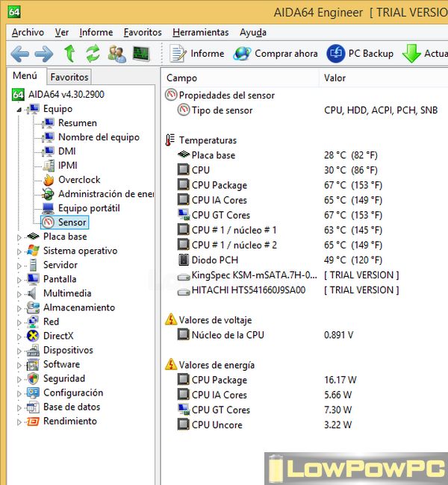Image resolution: width=448 pixels, height=485 pixels.
Task: Click the Propiedades del sensor gauge icon
Action: 171,95
